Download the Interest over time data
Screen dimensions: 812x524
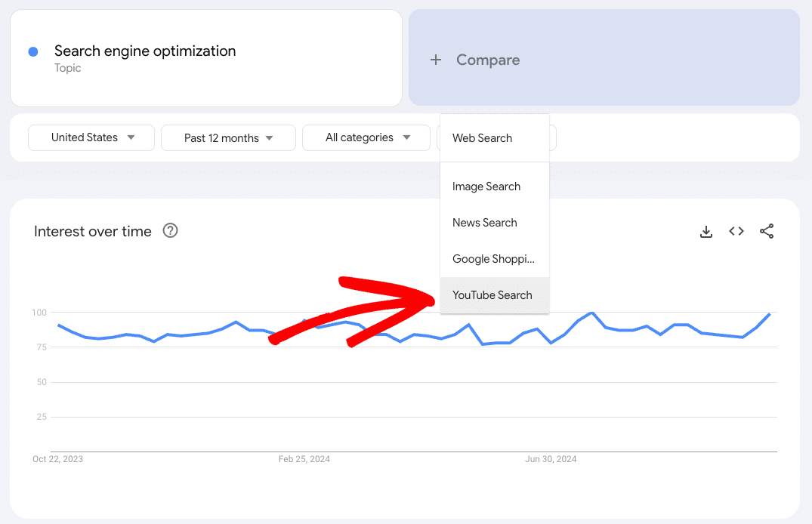click(x=705, y=232)
